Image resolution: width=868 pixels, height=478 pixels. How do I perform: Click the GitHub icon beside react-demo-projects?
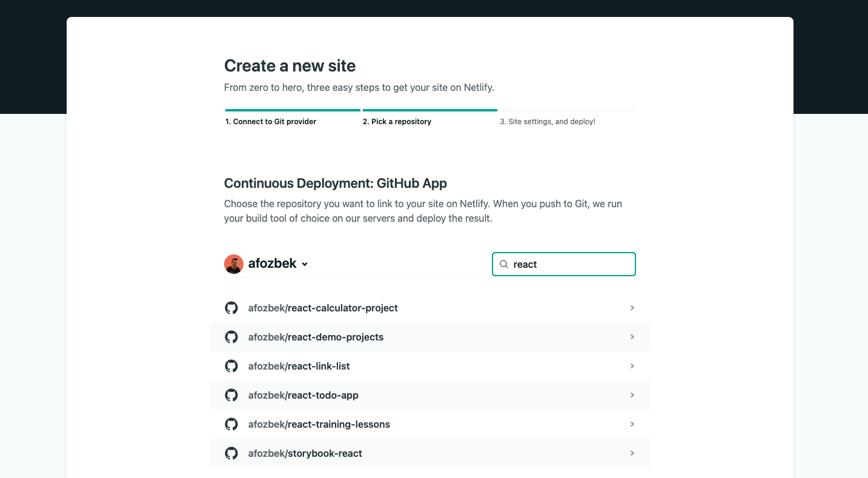tap(231, 337)
